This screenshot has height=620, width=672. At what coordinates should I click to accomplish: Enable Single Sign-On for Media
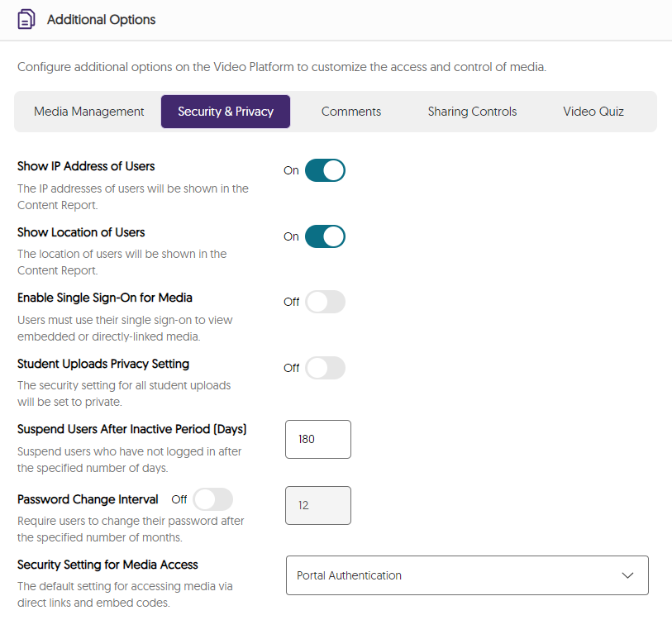pos(325,302)
